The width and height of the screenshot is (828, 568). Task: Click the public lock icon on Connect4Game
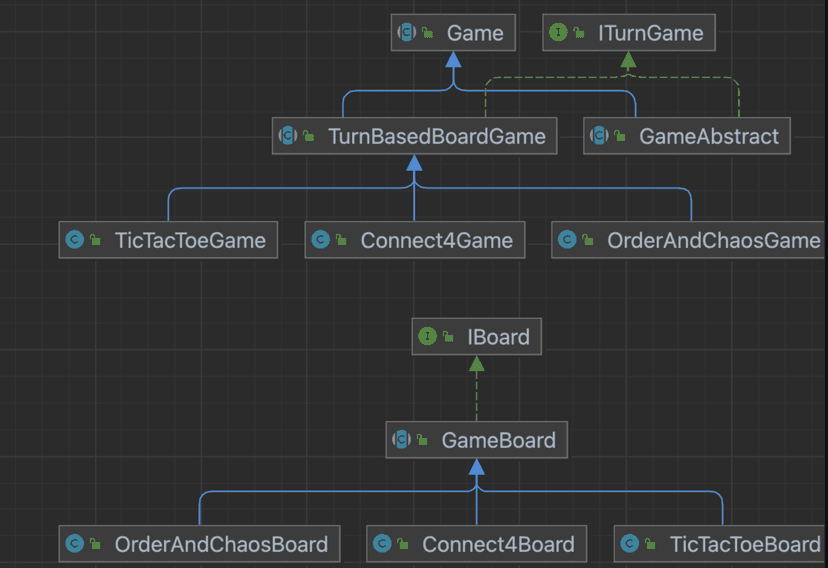(x=341, y=240)
